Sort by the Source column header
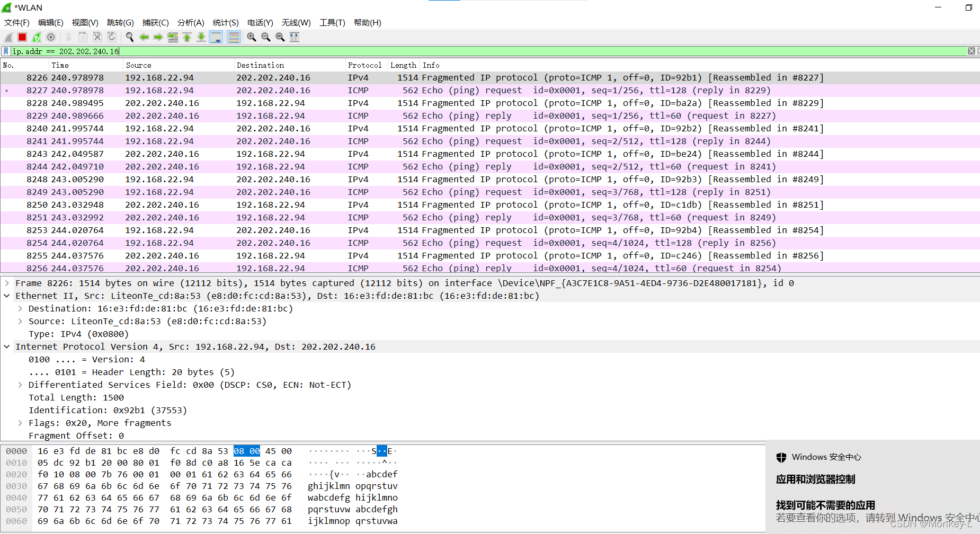 tap(179, 65)
